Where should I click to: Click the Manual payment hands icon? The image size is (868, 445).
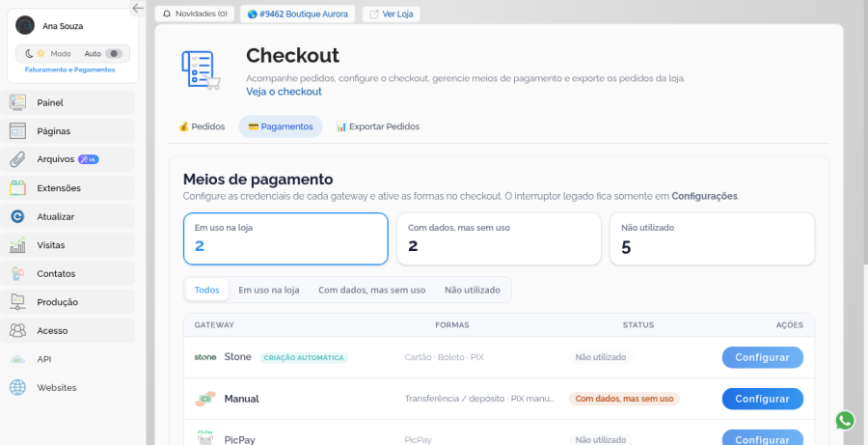click(205, 399)
